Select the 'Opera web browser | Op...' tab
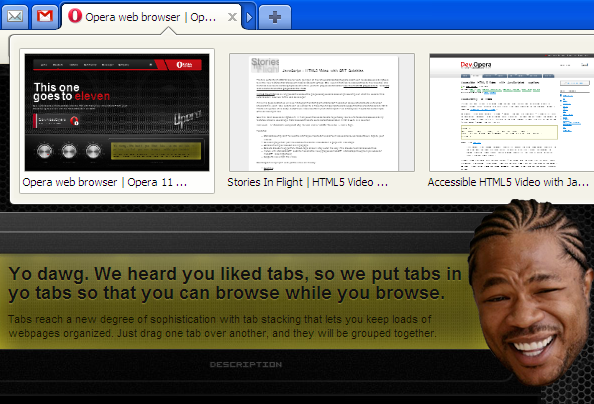The width and height of the screenshot is (594, 404). [151, 17]
